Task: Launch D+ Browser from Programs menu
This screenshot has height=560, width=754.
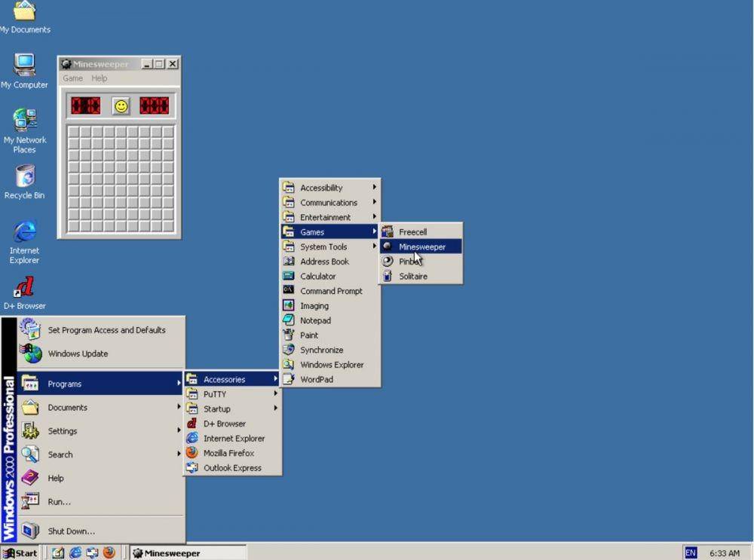Action: coord(232,424)
